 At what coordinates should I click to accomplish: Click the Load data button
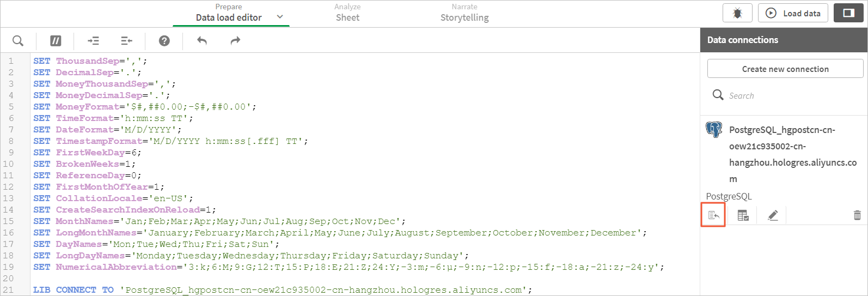(793, 13)
